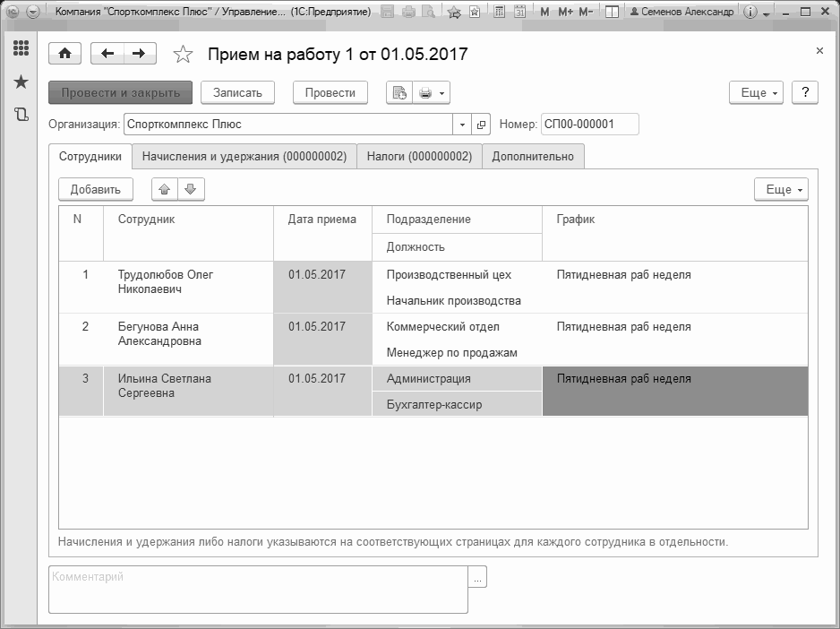Click Администрация department cell
840x629 pixels.
tap(457, 379)
